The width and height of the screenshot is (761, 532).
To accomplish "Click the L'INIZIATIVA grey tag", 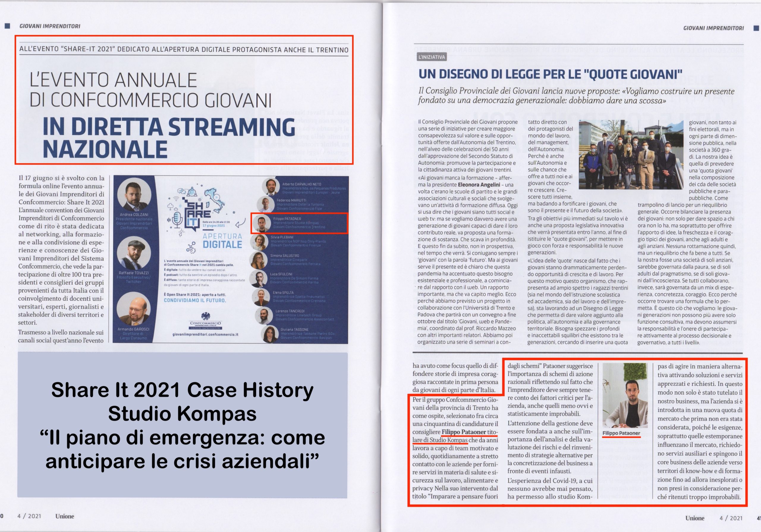I will coord(432,57).
